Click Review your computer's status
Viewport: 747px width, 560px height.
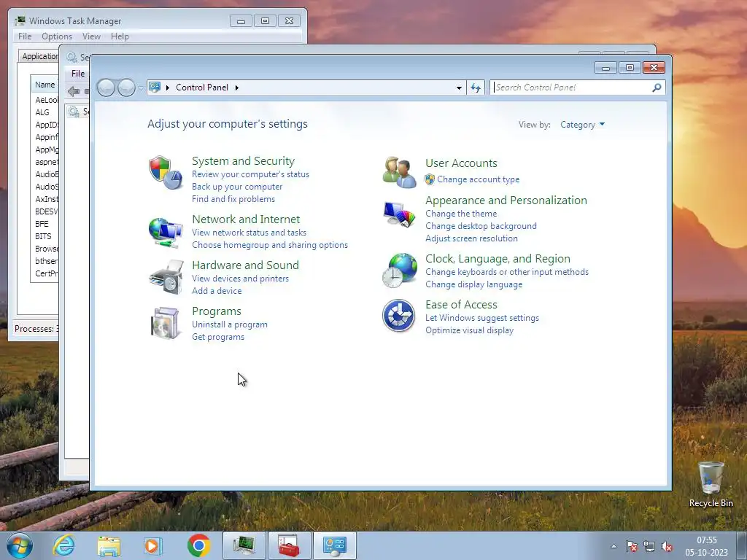251,174
